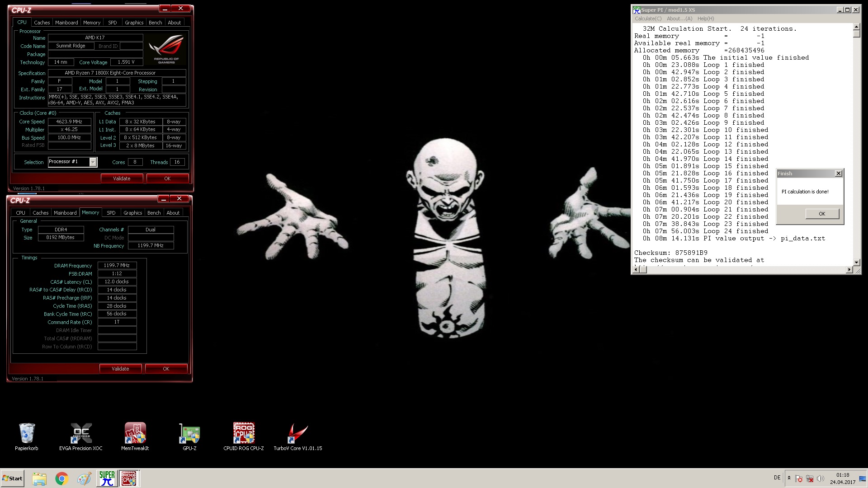Image resolution: width=868 pixels, height=488 pixels.
Task: Select CPU tab in lower CPU-Z window
Action: point(21,213)
